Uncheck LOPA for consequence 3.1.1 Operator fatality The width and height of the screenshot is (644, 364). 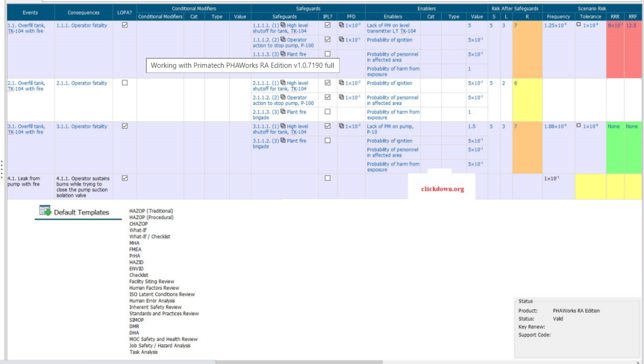125,126
